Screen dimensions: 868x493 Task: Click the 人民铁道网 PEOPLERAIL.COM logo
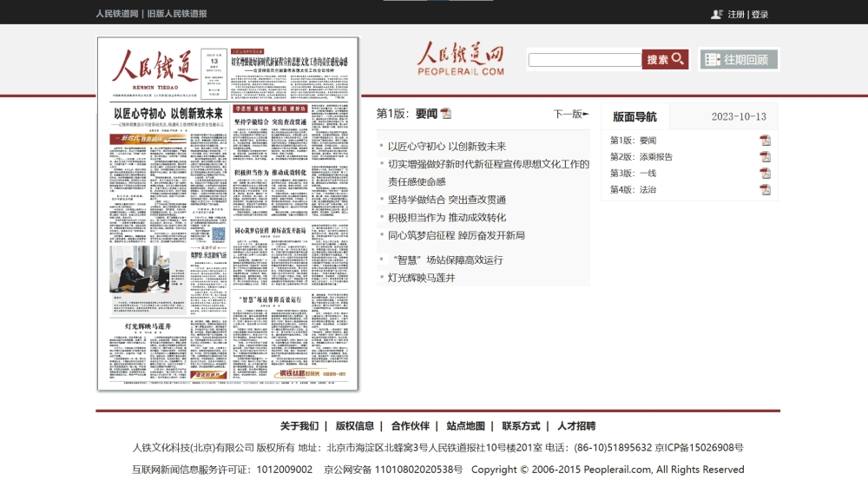click(x=461, y=59)
